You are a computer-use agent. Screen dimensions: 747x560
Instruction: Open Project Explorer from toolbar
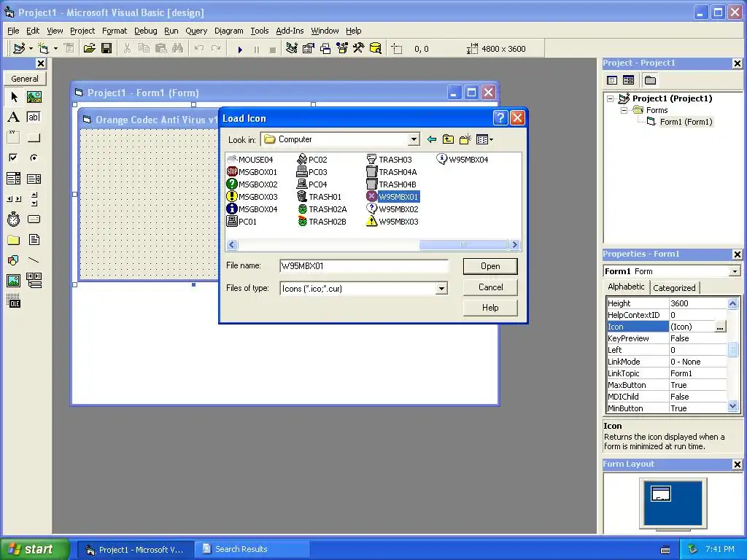(292, 49)
